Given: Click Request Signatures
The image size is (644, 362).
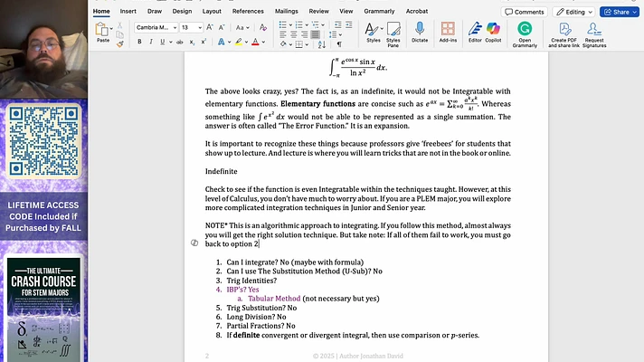Looking at the screenshot, I should [594, 34].
